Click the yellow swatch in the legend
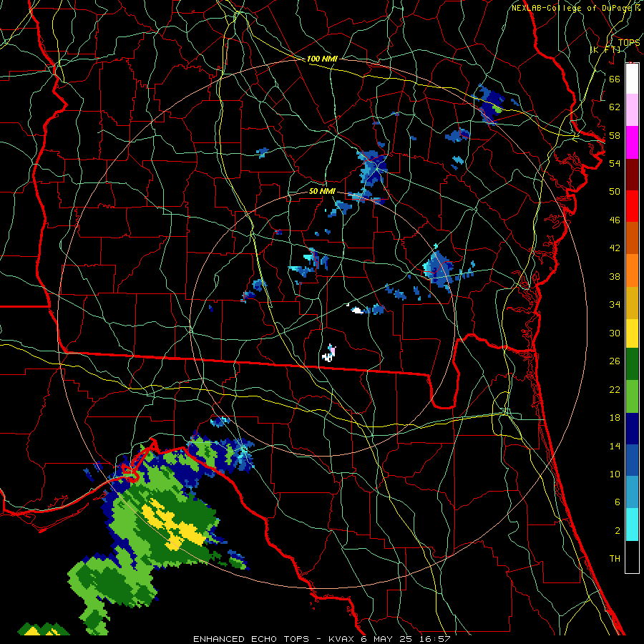The image size is (644, 644). (x=632, y=333)
